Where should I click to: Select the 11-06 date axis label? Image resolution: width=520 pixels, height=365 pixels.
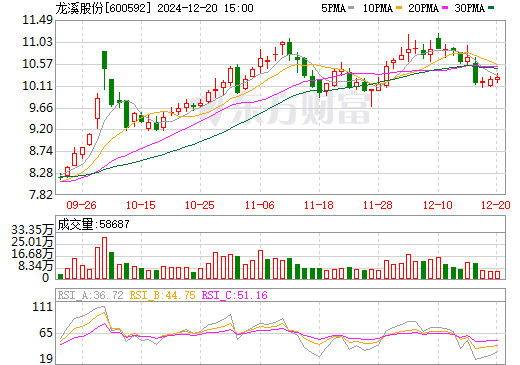tap(260, 205)
